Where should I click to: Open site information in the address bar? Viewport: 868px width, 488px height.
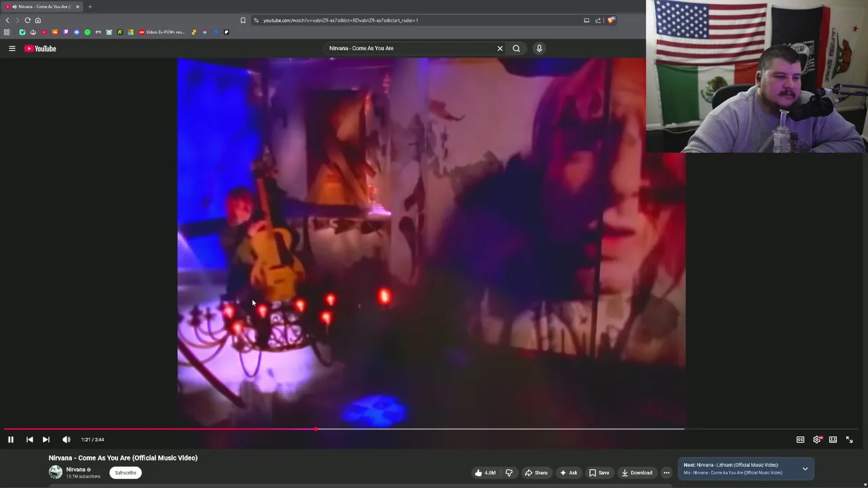point(256,20)
